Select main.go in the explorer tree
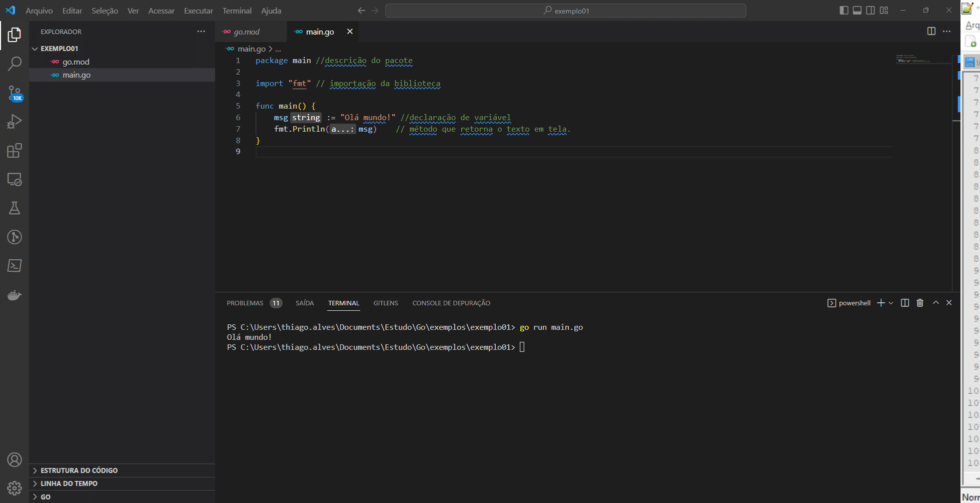The height and width of the screenshot is (503, 980). [122, 75]
